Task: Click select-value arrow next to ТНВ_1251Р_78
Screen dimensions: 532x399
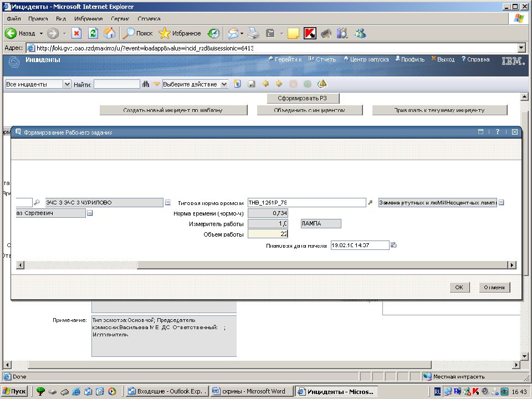Action: 370,202
